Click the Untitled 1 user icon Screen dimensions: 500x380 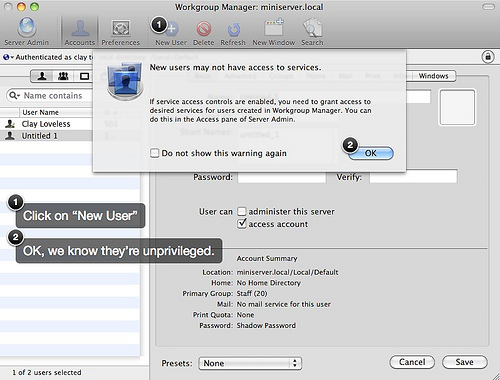(10, 136)
